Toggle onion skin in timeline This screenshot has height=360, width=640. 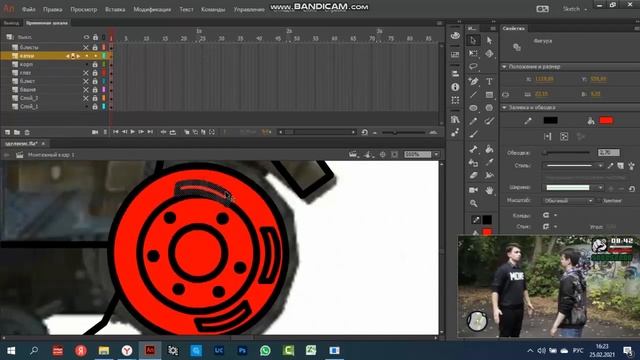pos(187,132)
